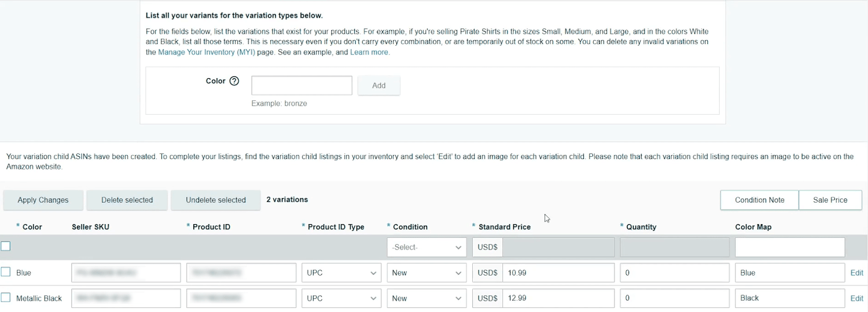Click the bulk Color Map field in header row
This screenshot has height=312, width=868.
790,247
